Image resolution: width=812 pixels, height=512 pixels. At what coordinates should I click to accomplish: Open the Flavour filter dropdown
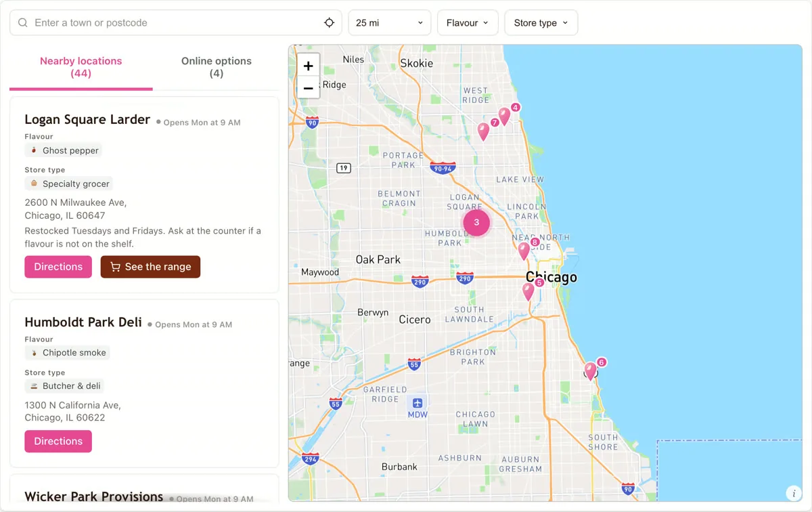[x=468, y=22]
